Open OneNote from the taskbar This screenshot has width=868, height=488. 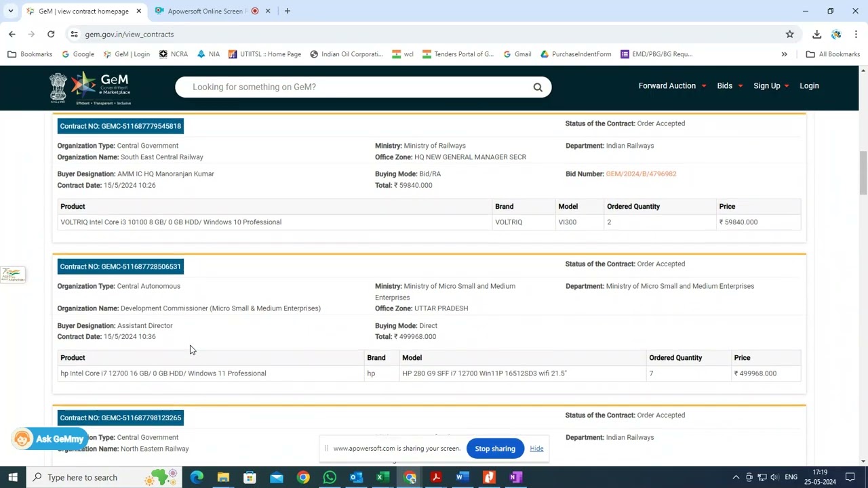(516, 477)
